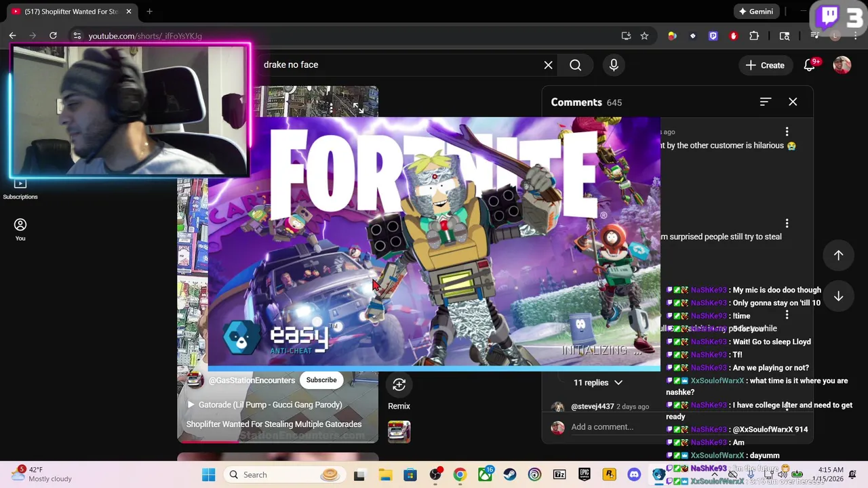Image resolution: width=868 pixels, height=488 pixels.
Task: Expand the 11 replies thread
Action: point(598,382)
